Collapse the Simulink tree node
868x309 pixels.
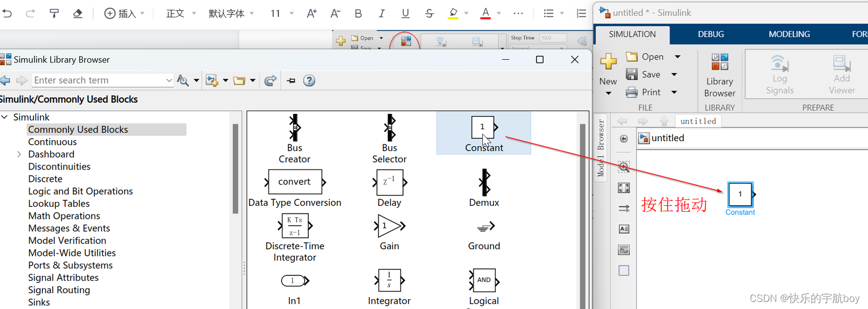(4, 117)
